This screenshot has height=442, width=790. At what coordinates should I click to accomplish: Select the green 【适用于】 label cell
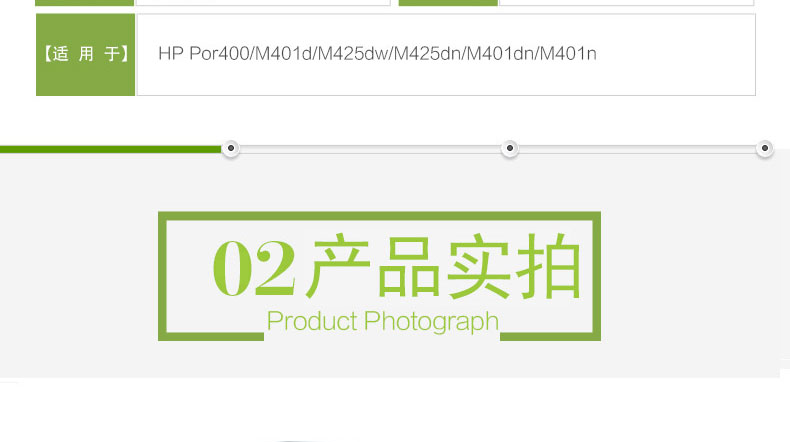click(x=85, y=54)
